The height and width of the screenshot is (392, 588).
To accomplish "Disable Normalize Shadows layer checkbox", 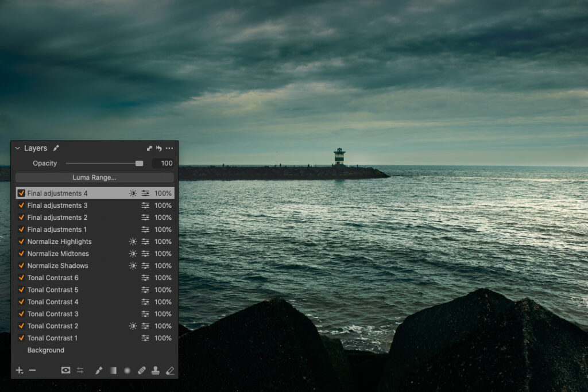I will coord(21,266).
